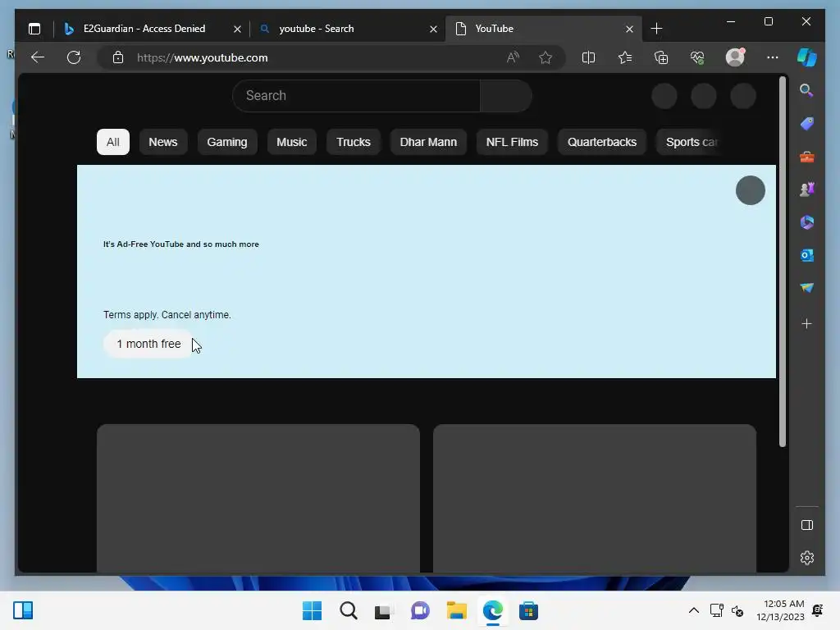Viewport: 840px width, 630px height.
Task: Reload the YouTube page
Action: click(74, 57)
